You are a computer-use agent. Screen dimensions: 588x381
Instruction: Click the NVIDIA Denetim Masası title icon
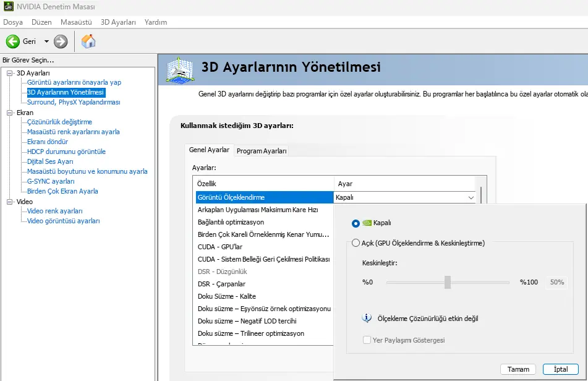(x=8, y=6)
